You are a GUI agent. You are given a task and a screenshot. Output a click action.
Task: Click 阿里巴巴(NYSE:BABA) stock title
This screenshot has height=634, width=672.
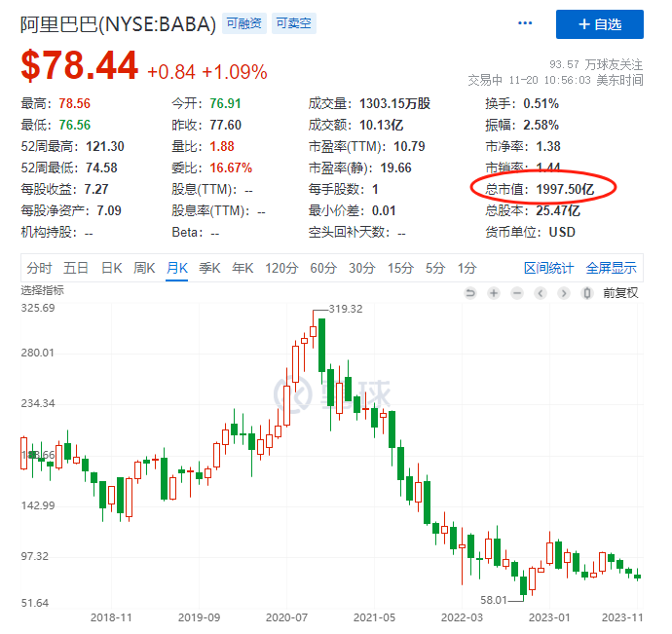point(118,24)
